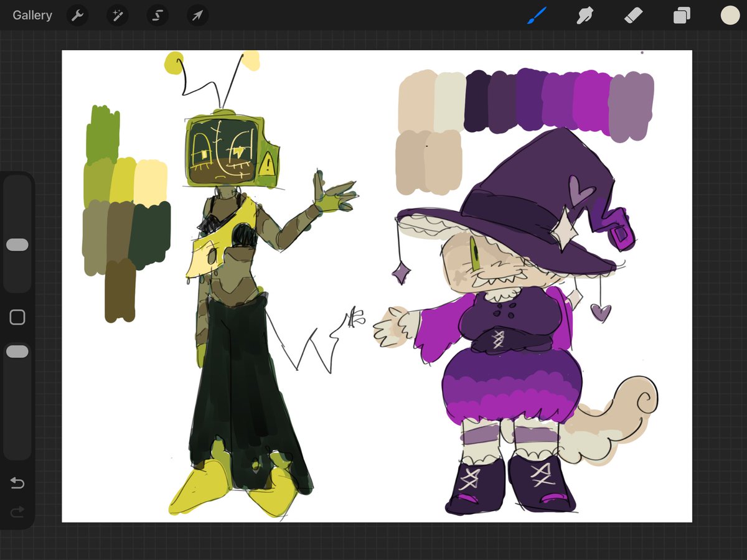747x560 pixels.
Task: Open the Layers panel
Action: (682, 16)
